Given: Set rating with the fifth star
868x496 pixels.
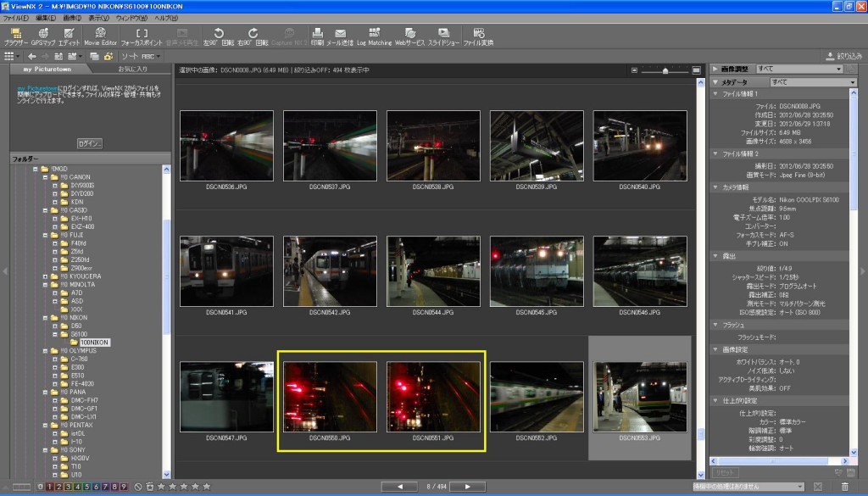Looking at the screenshot, I should (206, 487).
